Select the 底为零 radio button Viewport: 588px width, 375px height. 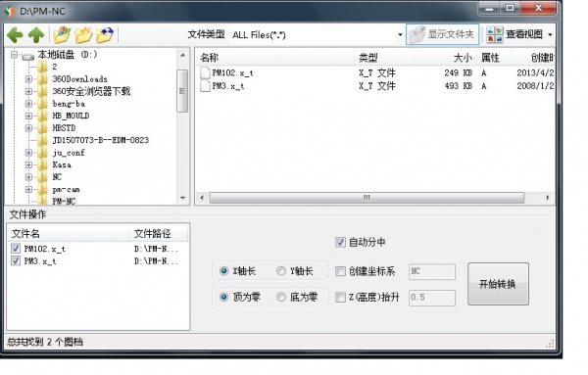point(281,297)
